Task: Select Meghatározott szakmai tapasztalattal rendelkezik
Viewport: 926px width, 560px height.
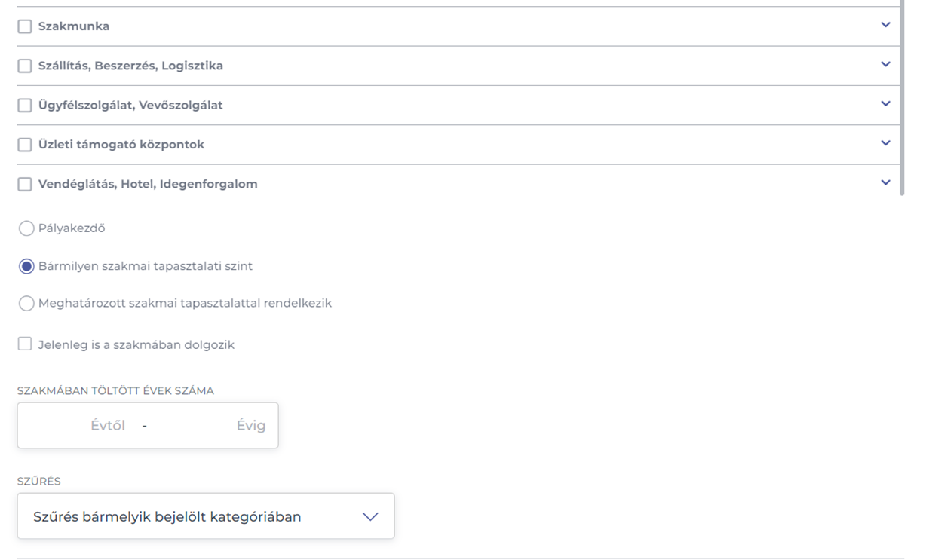Action: (26, 304)
